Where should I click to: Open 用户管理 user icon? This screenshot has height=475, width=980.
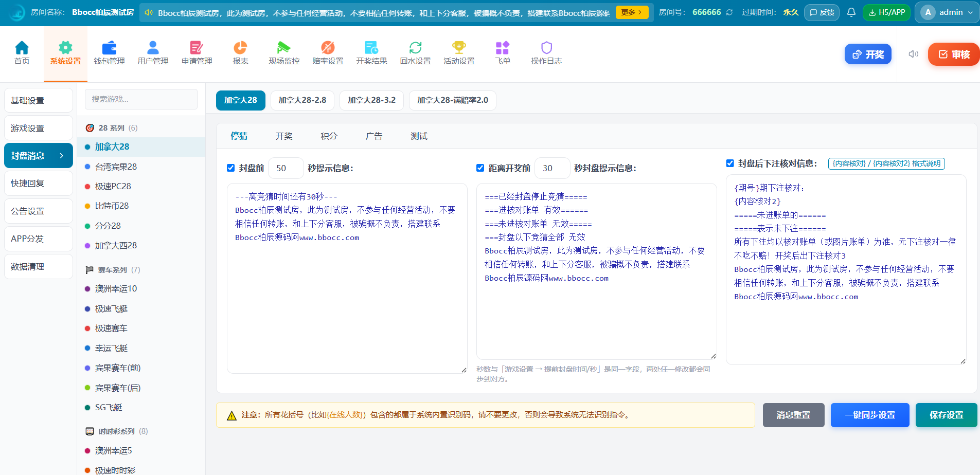click(153, 48)
